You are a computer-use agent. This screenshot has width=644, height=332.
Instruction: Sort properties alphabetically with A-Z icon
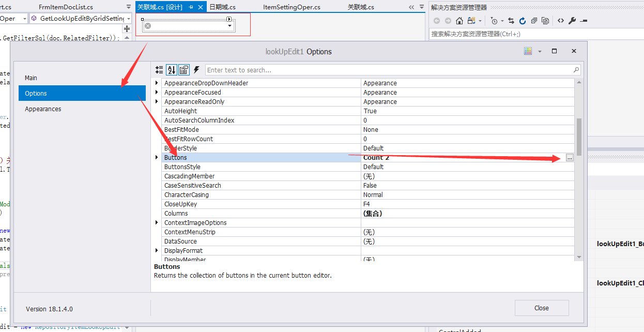tap(171, 69)
